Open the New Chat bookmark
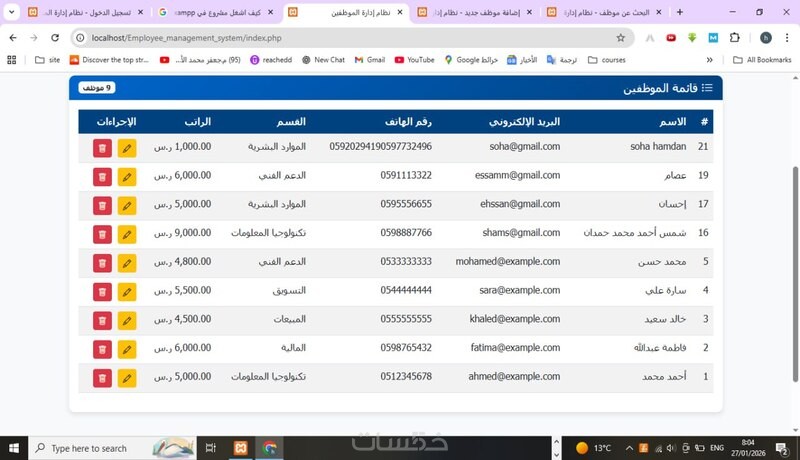800x460 pixels. point(323,60)
